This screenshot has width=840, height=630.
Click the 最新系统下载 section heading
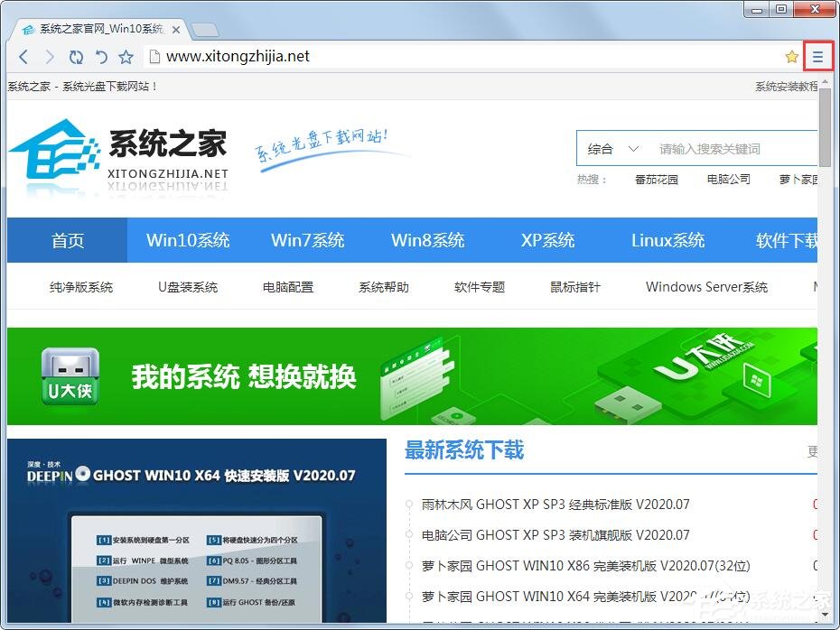463,451
